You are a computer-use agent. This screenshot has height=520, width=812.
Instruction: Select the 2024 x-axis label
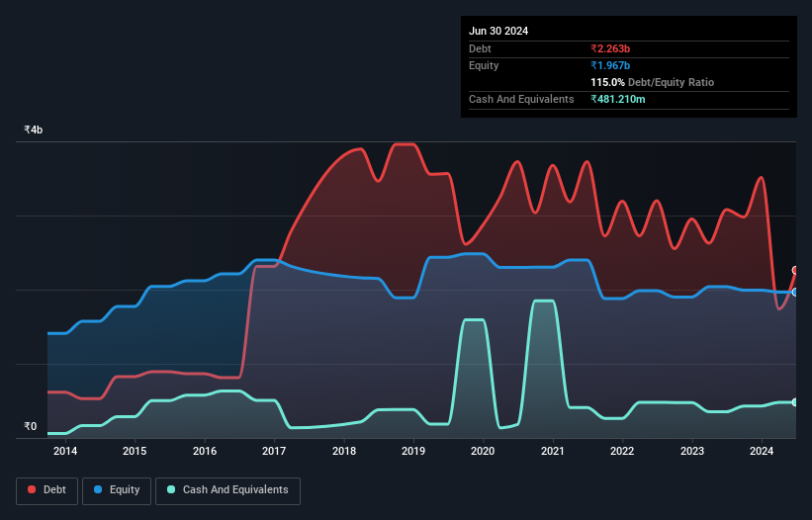pos(762,451)
